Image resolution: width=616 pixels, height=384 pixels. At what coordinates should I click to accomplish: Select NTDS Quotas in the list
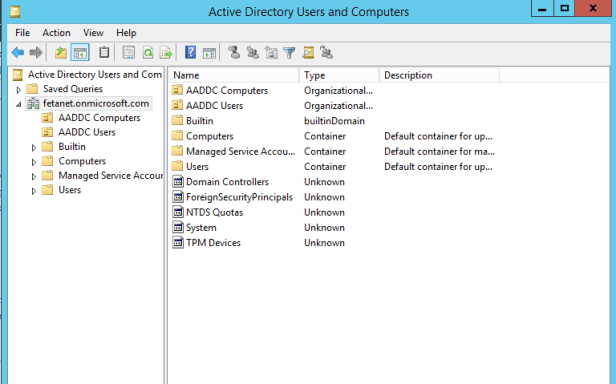pos(214,212)
